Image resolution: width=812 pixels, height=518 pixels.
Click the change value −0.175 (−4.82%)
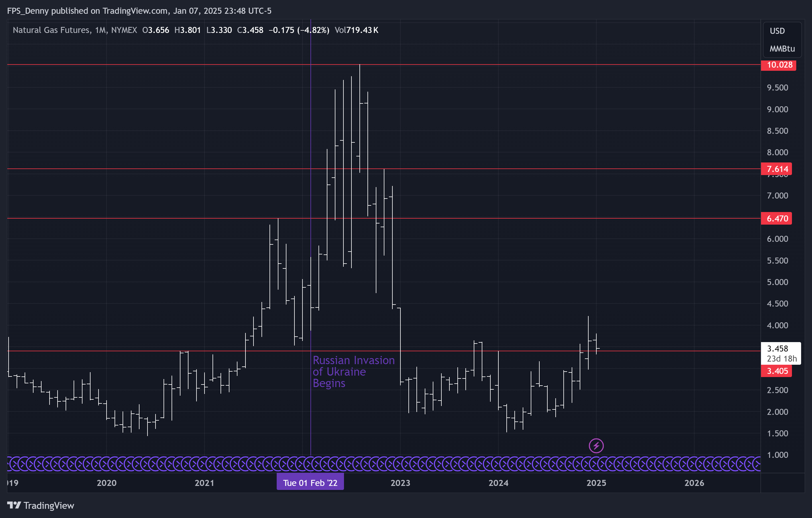299,30
